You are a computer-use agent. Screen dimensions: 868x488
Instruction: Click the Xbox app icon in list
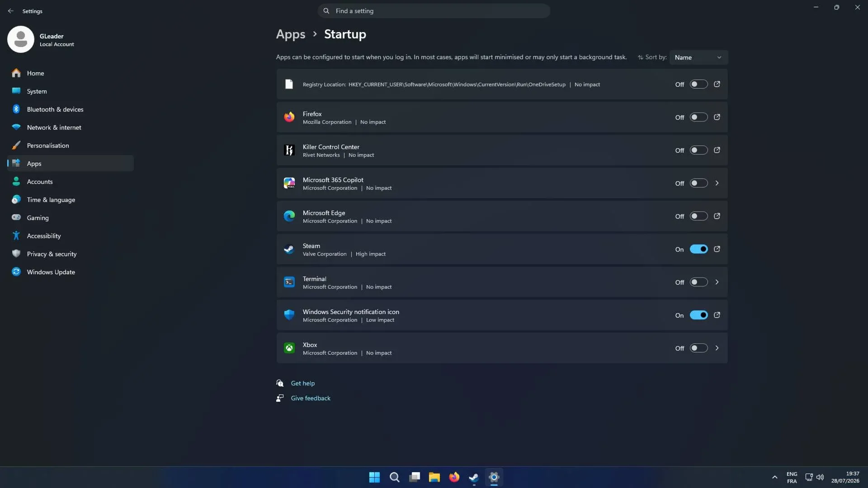[289, 348]
